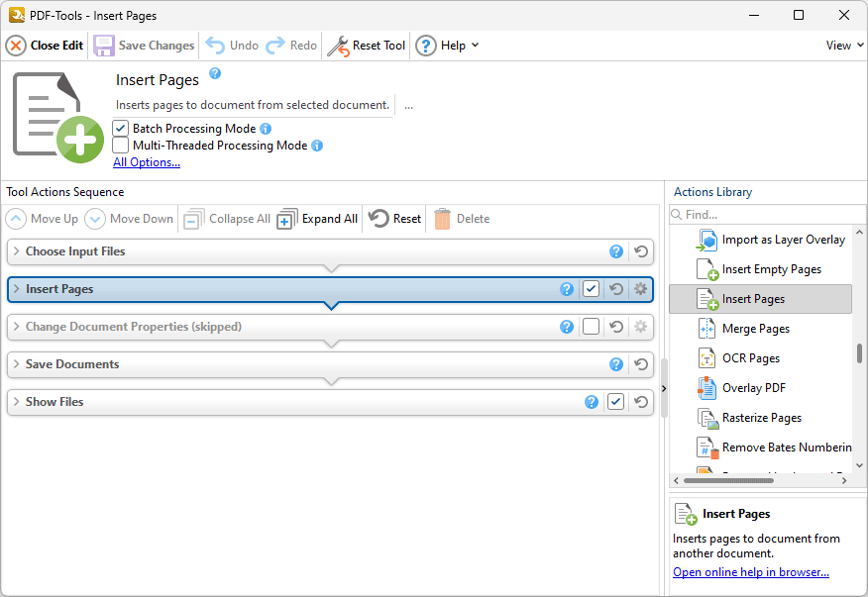Collapse Actions Library panel splitter arrow
Image resolution: width=868 pixels, height=597 pixels.
point(664,389)
